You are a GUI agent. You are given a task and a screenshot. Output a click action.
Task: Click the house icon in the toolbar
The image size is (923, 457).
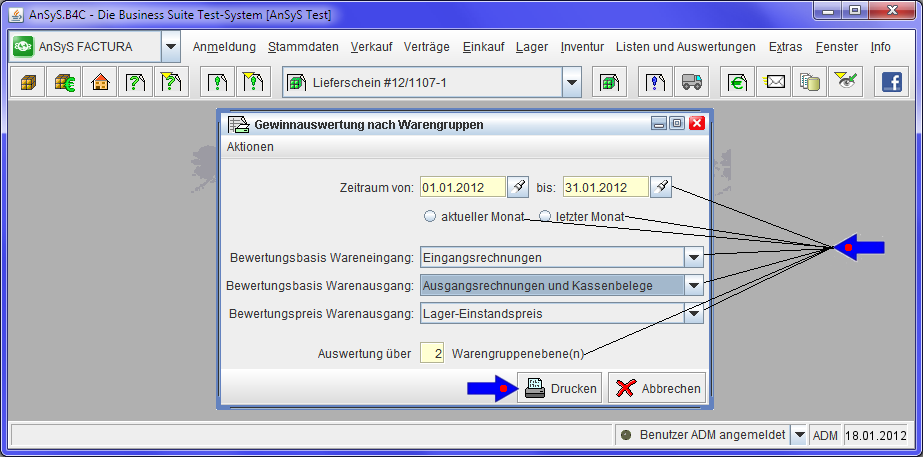click(100, 83)
